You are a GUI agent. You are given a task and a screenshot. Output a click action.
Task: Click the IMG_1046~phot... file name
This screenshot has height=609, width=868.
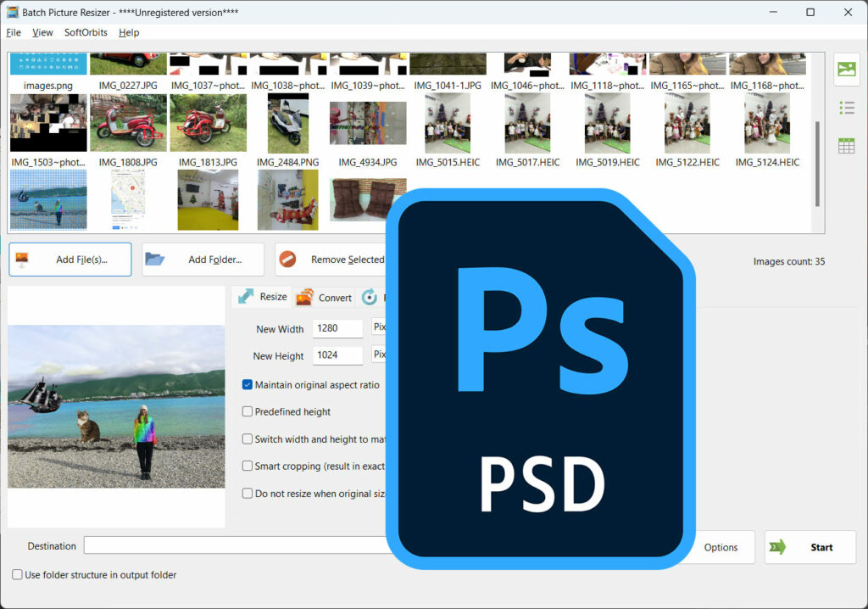[x=527, y=86]
